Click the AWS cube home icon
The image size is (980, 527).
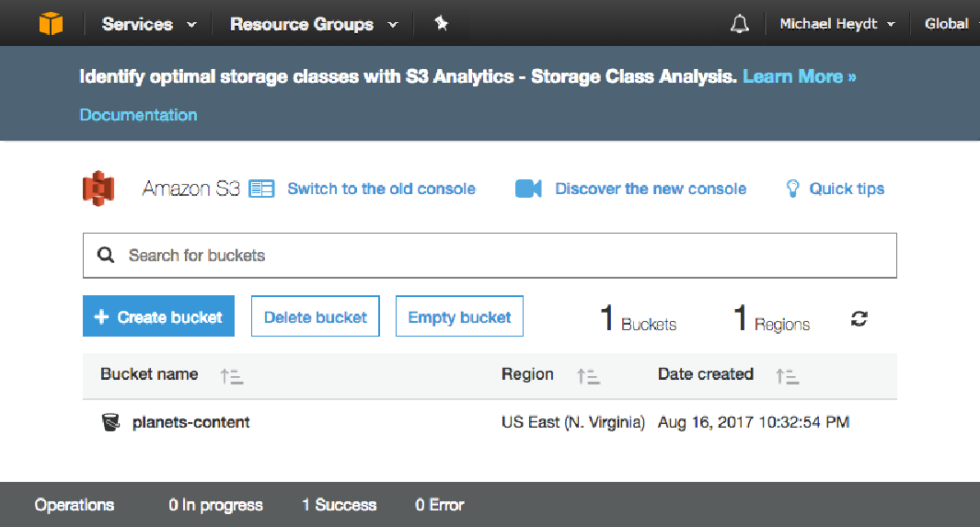51,24
